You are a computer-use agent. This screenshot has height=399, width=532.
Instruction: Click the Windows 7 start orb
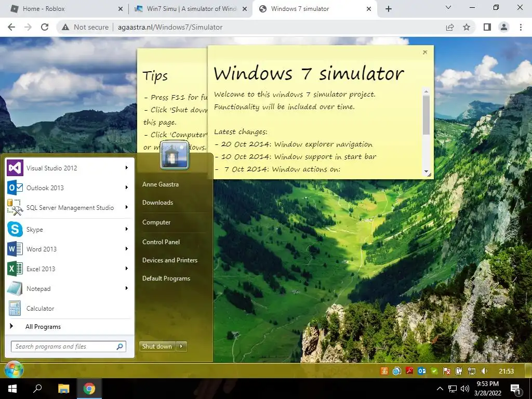click(14, 370)
